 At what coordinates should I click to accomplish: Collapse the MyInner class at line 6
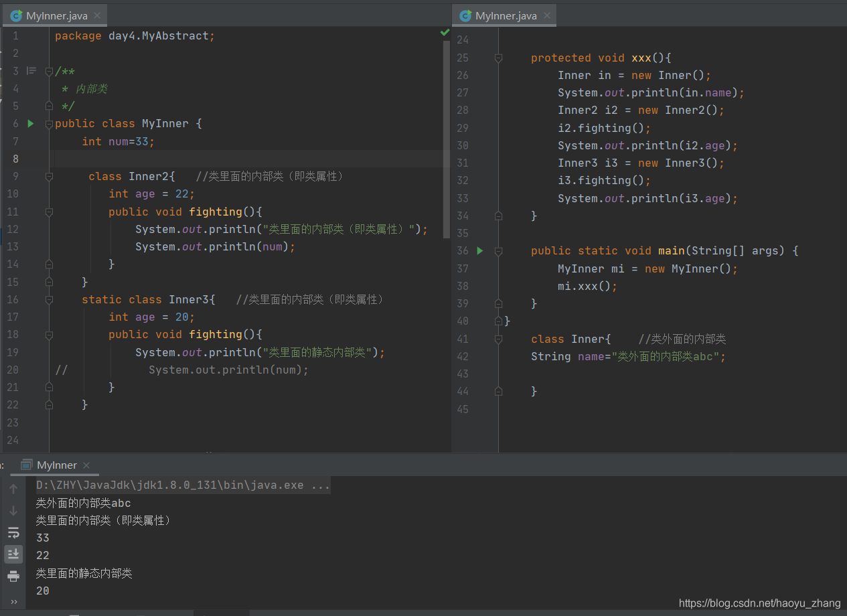coord(49,124)
